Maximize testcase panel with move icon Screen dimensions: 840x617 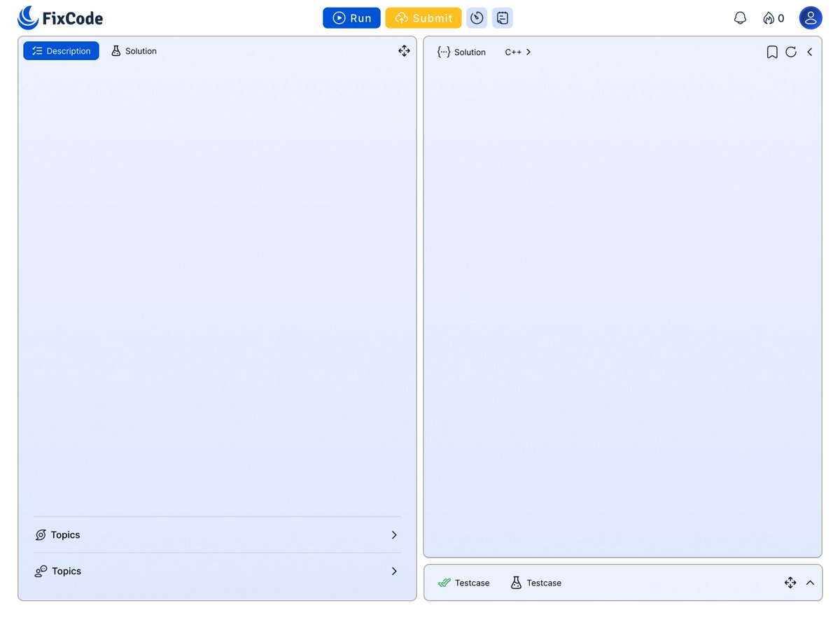point(790,583)
